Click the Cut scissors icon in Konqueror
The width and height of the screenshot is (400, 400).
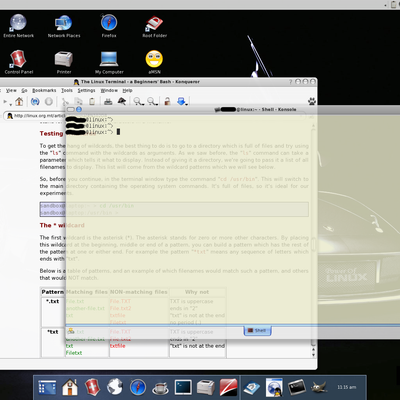pyautogui.click(x=66, y=101)
